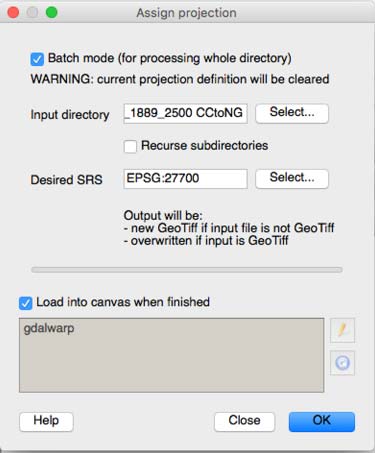Screen dimensions: 375x453
Task: Toggle Load into canvas when finished
Action: click(x=26, y=303)
